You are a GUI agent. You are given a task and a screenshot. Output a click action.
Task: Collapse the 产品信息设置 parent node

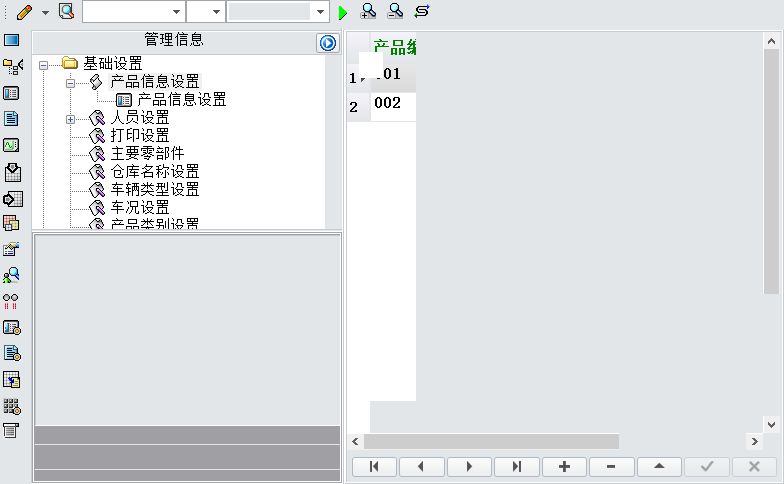[70, 83]
